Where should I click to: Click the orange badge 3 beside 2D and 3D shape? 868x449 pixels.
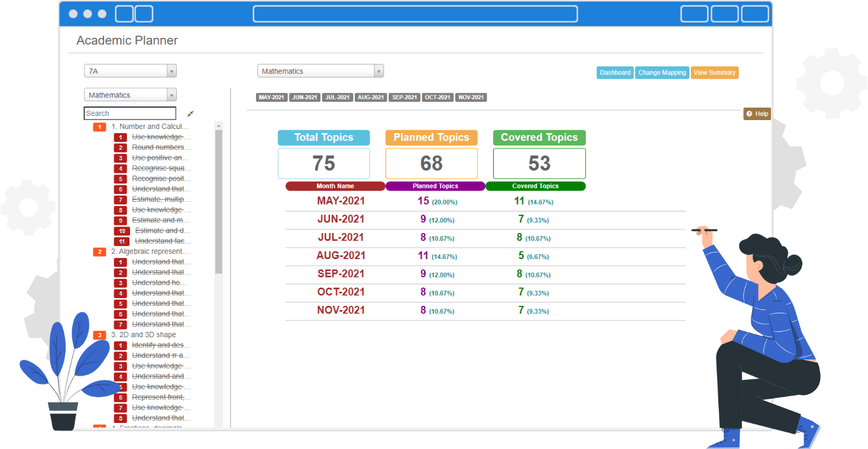click(x=99, y=335)
